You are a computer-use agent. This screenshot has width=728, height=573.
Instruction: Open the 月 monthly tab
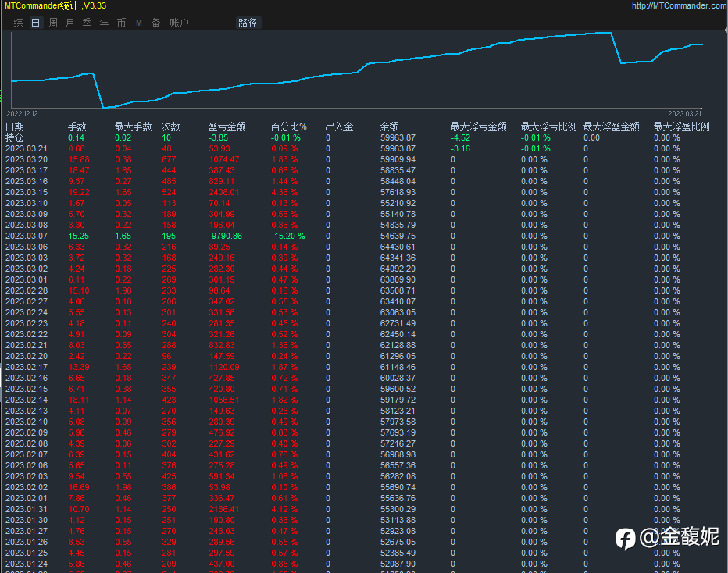pyautogui.click(x=70, y=23)
